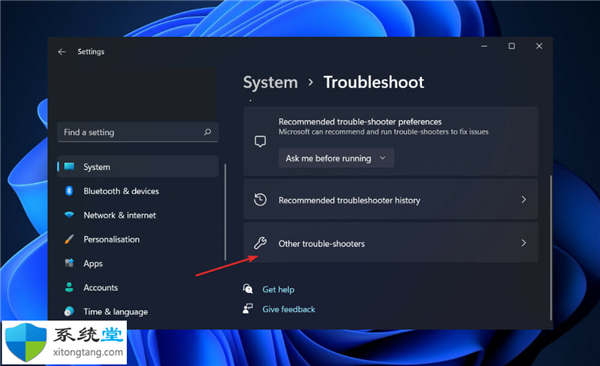Open the Get help link
Screen dimensions: 600x366
[x=278, y=289]
